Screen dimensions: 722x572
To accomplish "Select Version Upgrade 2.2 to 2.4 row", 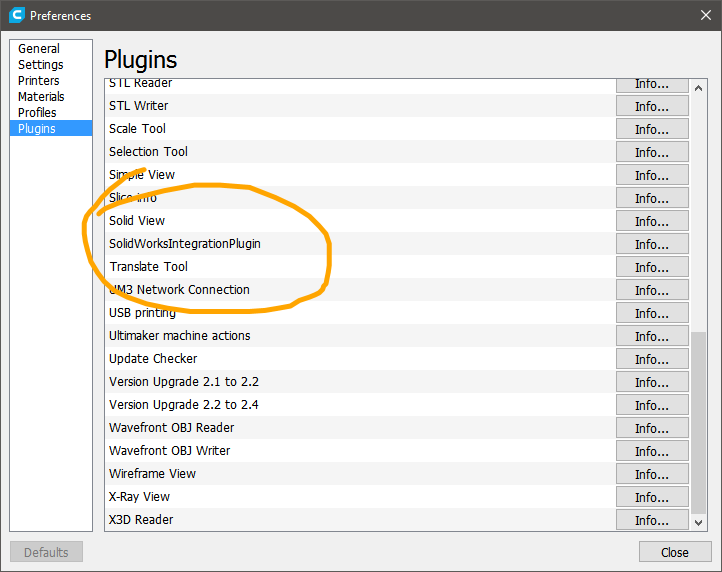I will (360, 405).
